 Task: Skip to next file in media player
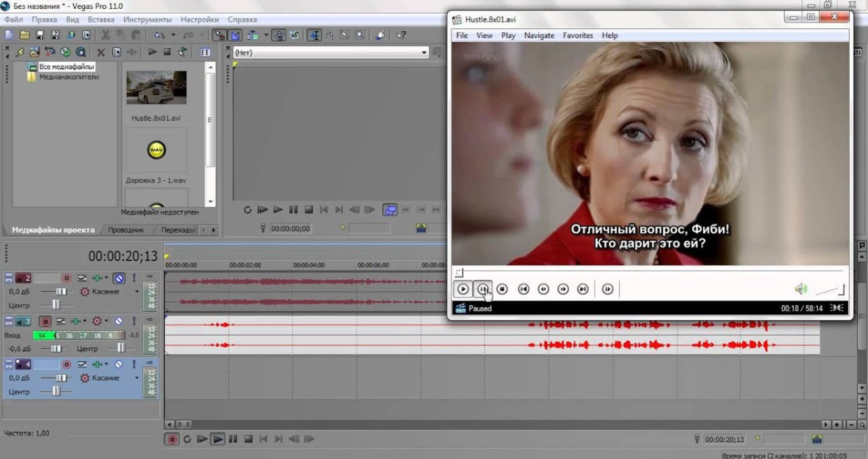click(x=583, y=289)
